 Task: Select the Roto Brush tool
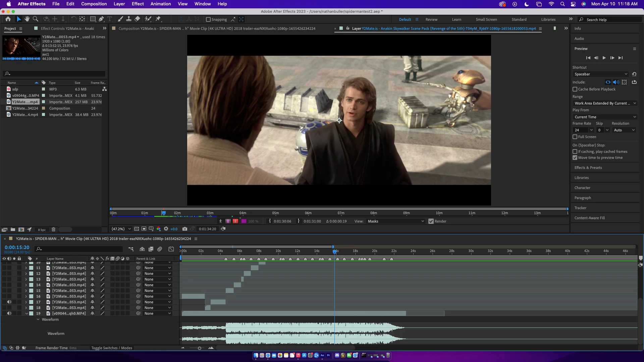click(x=148, y=19)
